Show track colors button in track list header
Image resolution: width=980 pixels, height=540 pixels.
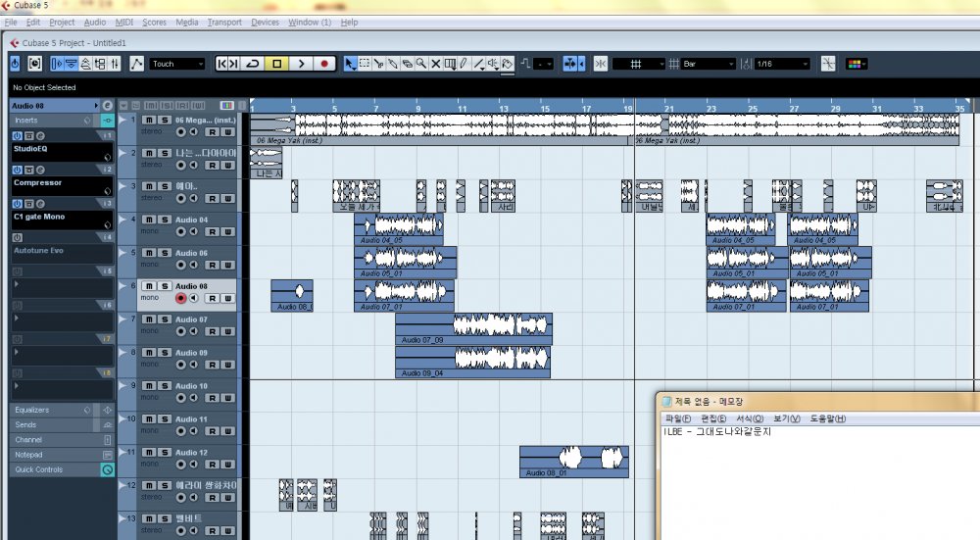pyautogui.click(x=227, y=106)
